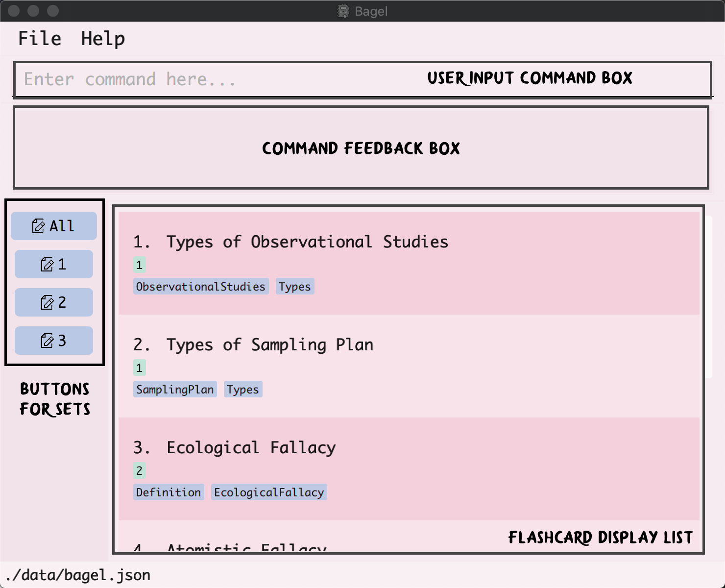The image size is (725, 588).
Task: Click the ObservationalStudies tag
Action: pyautogui.click(x=201, y=287)
